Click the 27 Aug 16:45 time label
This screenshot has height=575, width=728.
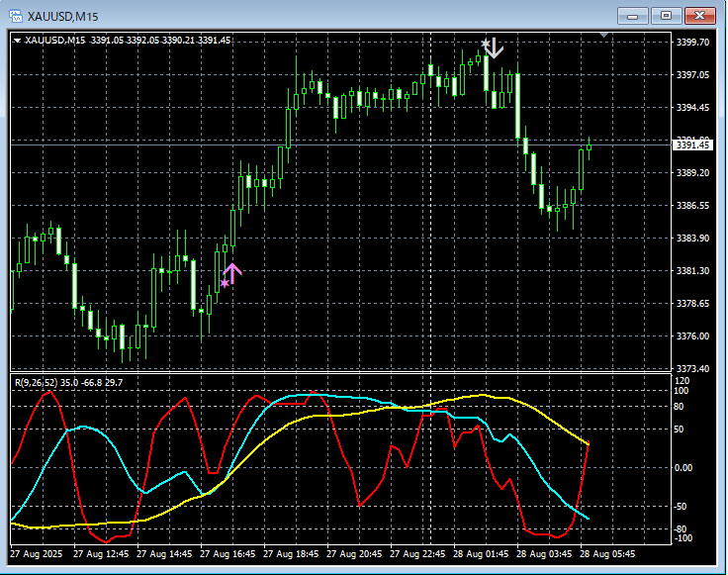[227, 554]
